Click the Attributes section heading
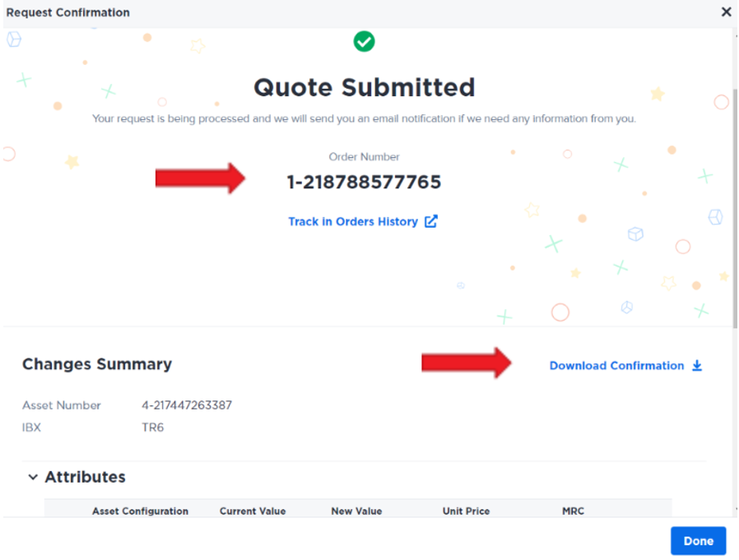 pos(85,477)
